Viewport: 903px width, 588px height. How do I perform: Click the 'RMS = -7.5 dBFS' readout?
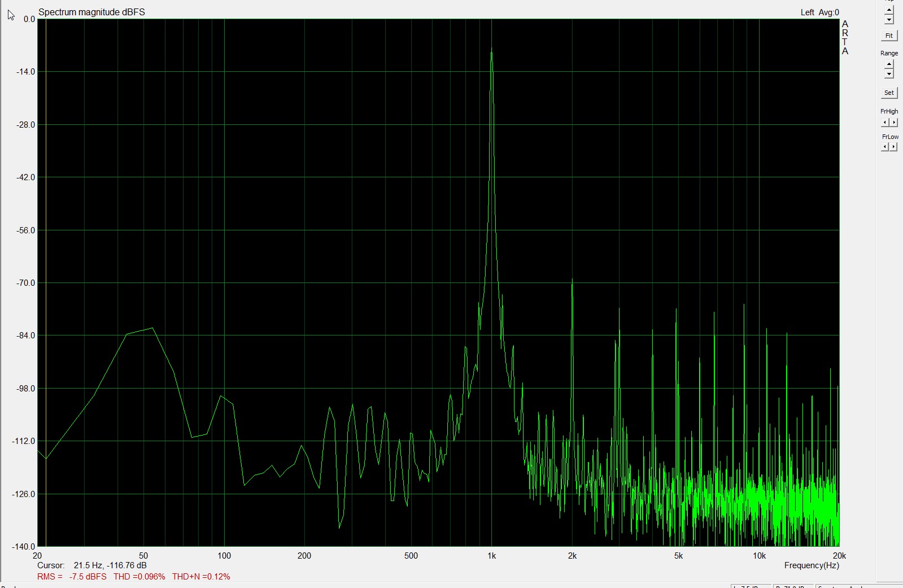(x=72, y=577)
